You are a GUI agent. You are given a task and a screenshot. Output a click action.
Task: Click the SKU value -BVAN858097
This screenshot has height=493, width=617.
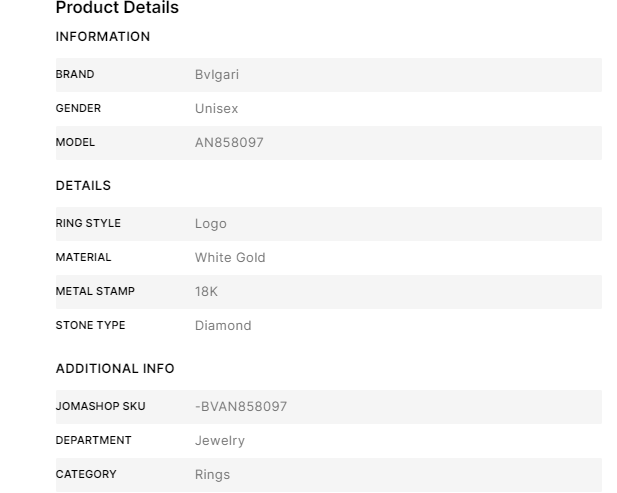[241, 407]
